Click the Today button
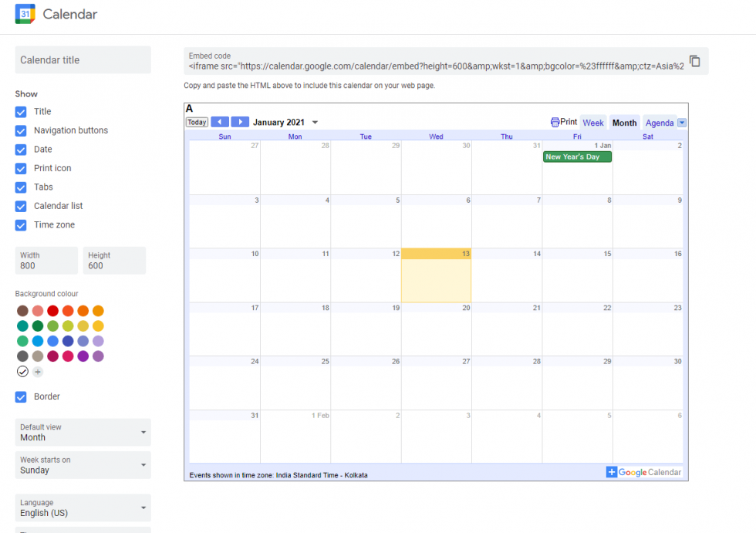Screen dimensions: 756x533 point(197,122)
